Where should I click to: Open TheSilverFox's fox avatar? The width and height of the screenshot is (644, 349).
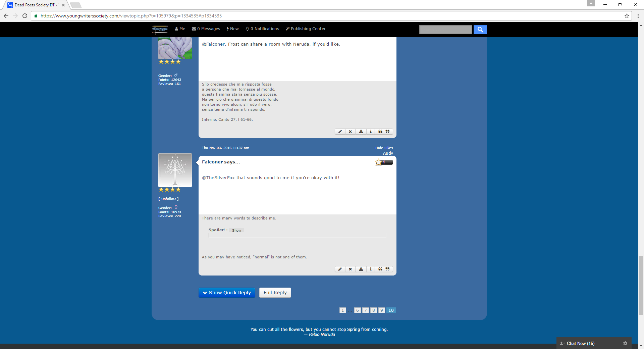point(175,48)
